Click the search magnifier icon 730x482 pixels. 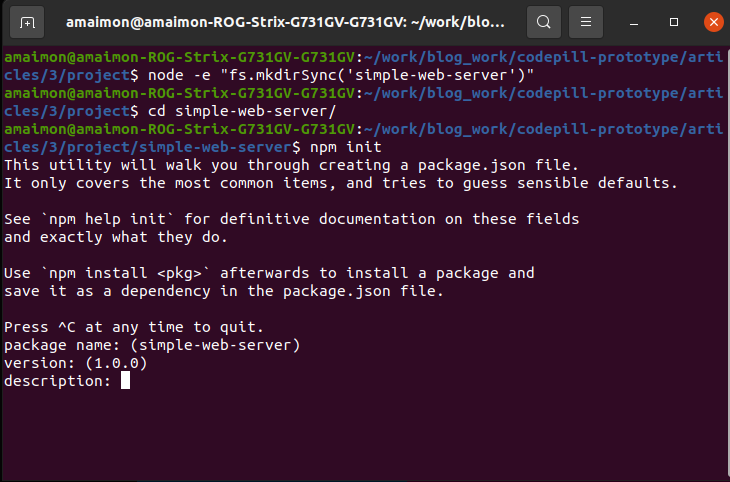[543, 21]
